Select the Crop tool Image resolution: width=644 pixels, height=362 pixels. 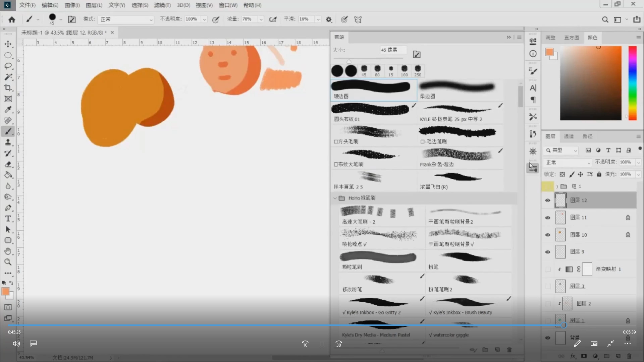(x=8, y=88)
